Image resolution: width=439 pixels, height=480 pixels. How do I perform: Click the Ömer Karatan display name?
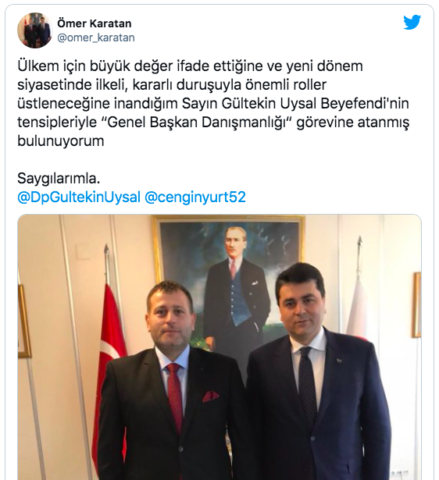pyautogui.click(x=94, y=23)
